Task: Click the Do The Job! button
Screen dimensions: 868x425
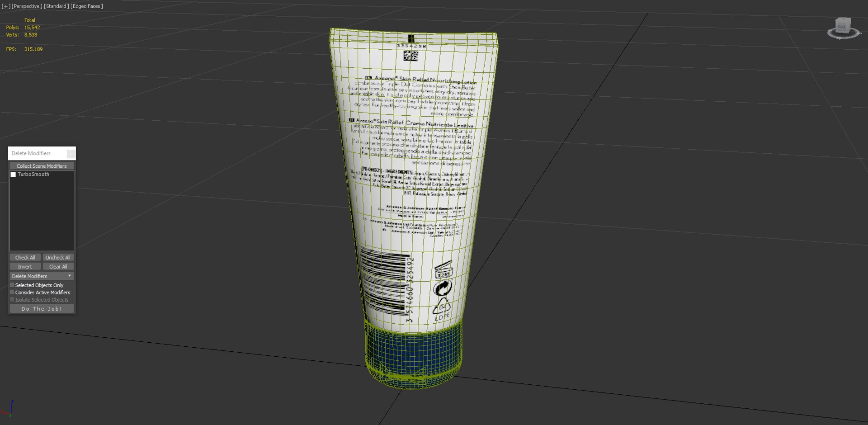Action: 42,309
